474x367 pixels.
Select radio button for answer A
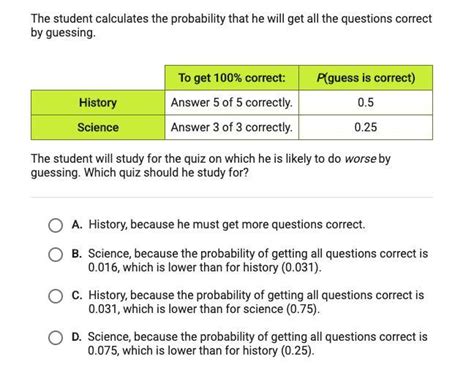point(55,225)
